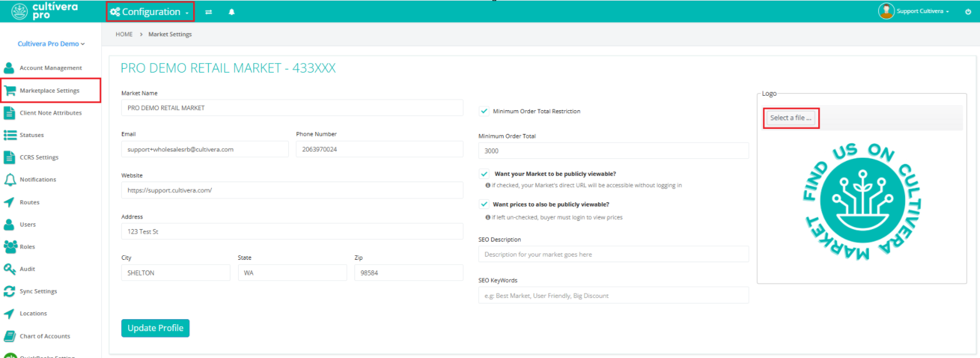Open the notification bell in top bar
This screenshot has width=980, height=358.
(231, 12)
